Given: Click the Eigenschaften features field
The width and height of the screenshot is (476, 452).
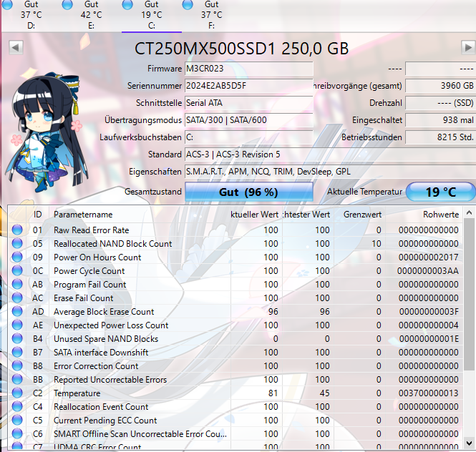Looking at the screenshot, I should pyautogui.click(x=330, y=172).
